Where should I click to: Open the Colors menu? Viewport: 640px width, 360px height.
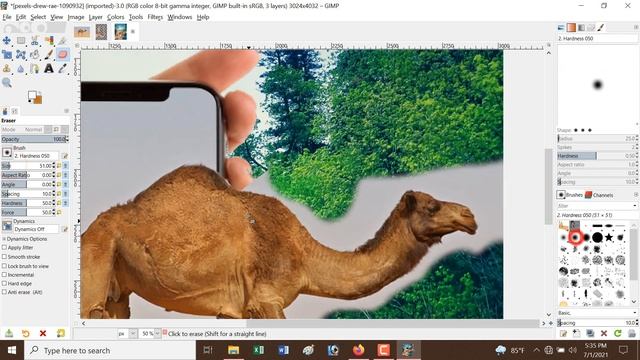pyautogui.click(x=116, y=17)
